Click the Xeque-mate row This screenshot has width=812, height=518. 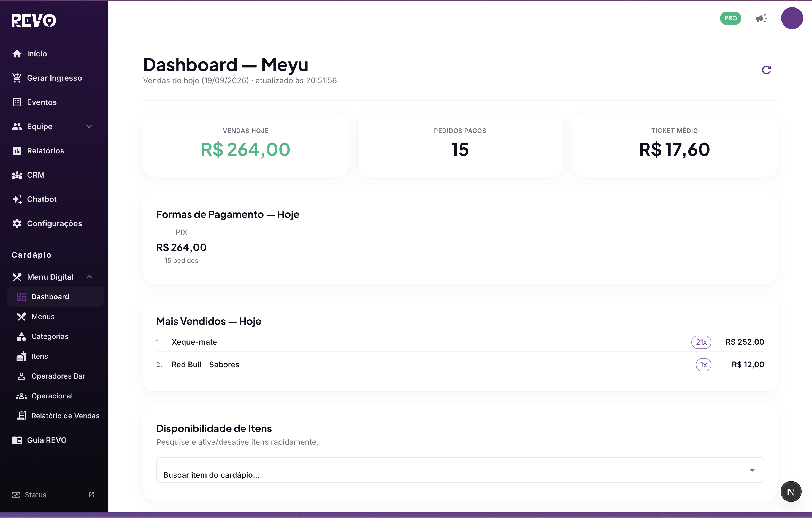tap(460, 342)
